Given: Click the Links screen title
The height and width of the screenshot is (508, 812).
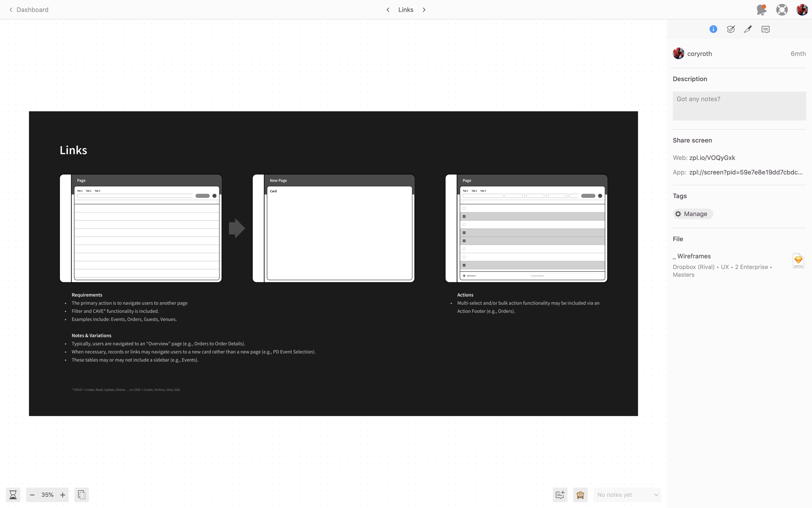Looking at the screenshot, I should (406, 10).
